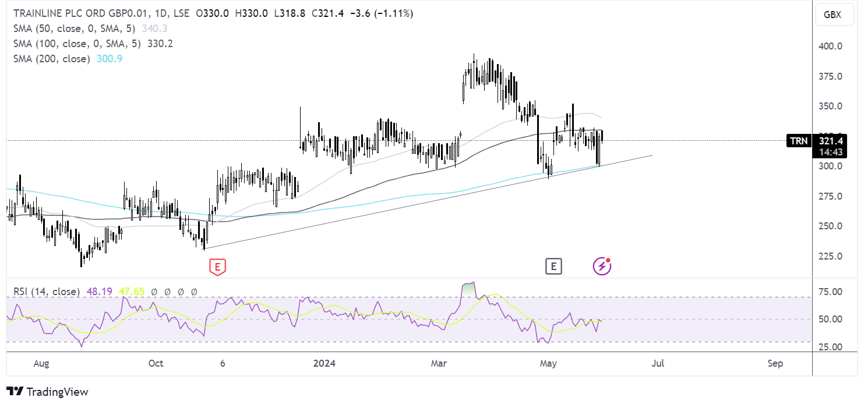Screen dimensions: 868x408
Task: Click the 275.0 price axis label
Action: [x=831, y=196]
